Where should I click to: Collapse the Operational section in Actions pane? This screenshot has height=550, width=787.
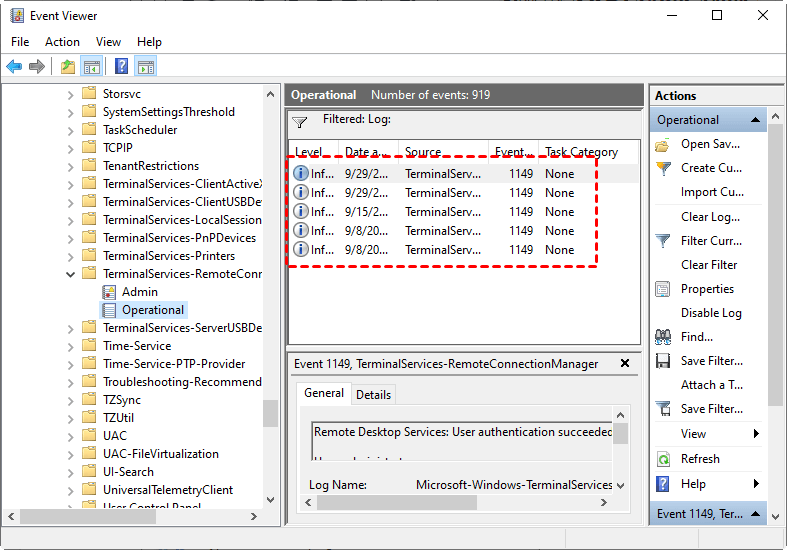(x=756, y=120)
